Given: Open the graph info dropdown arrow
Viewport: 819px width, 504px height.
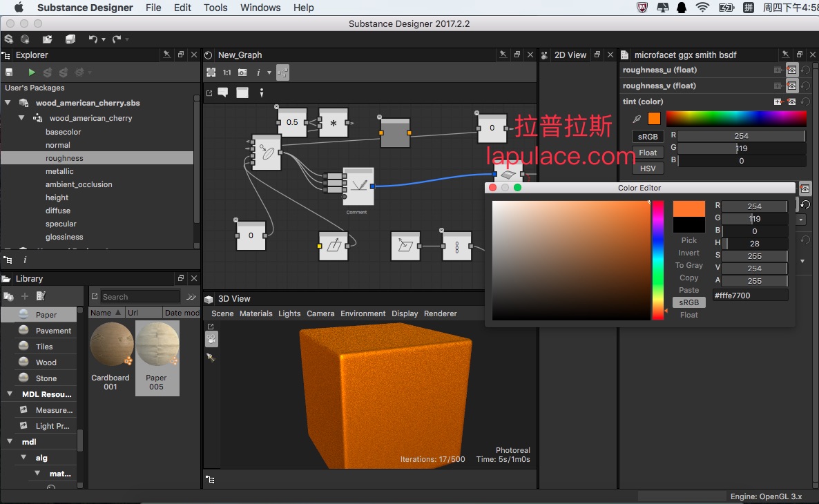Looking at the screenshot, I should pyautogui.click(x=269, y=72).
